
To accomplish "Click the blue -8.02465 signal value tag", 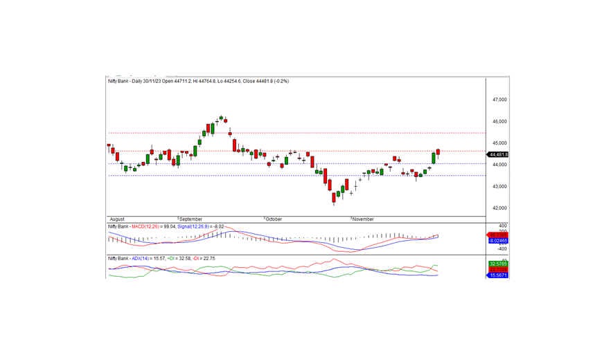I will click(497, 241).
